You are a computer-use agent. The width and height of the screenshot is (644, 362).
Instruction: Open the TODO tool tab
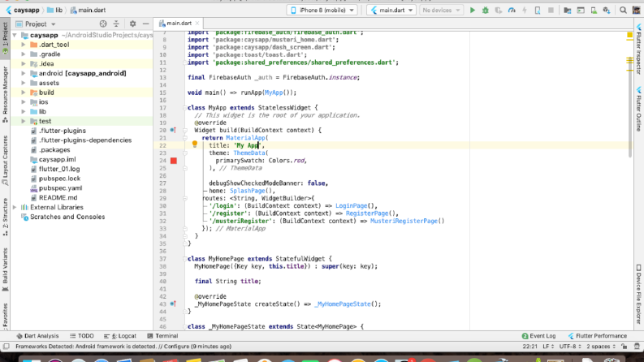coord(82,336)
